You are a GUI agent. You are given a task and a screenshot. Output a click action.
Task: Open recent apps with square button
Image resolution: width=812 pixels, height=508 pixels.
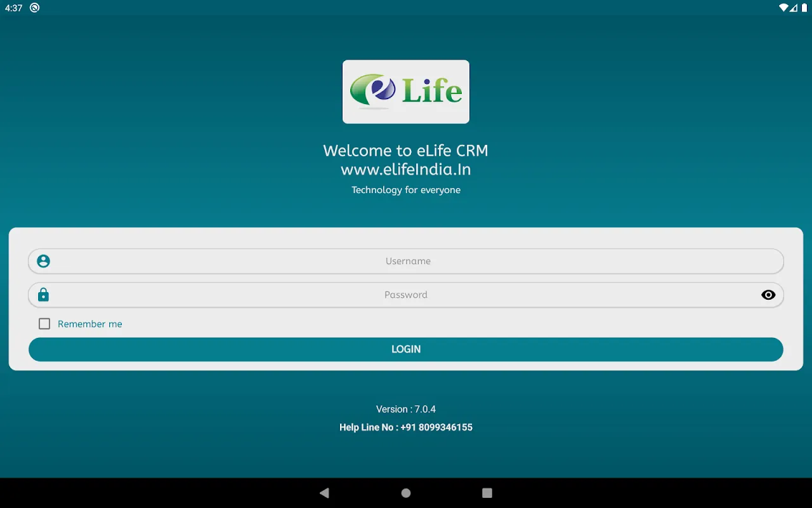tap(487, 493)
